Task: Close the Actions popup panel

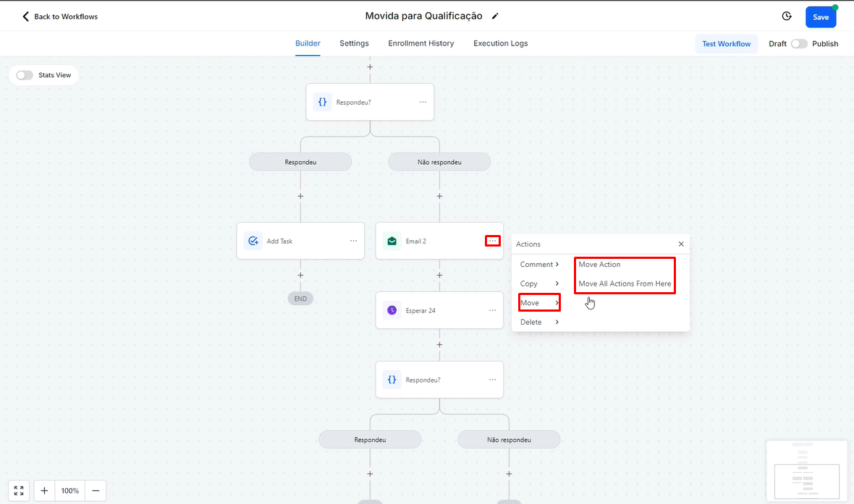Action: tap(681, 244)
